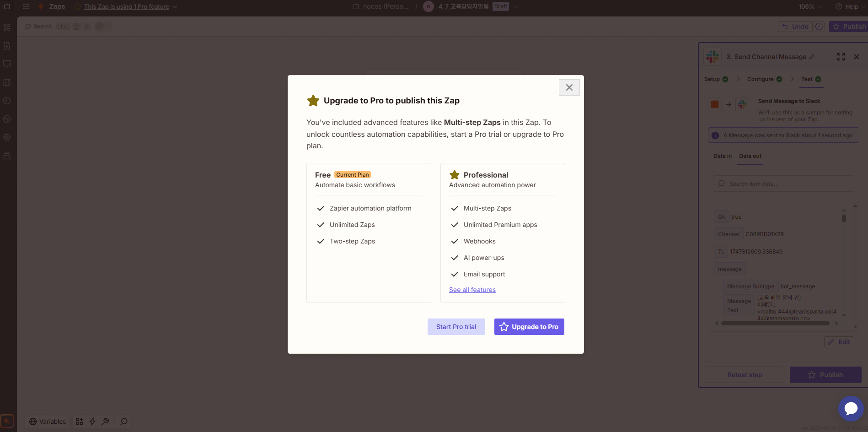Close the Upgrade to Pro dialog
Viewport: 868px width, 432px height.
(569, 87)
